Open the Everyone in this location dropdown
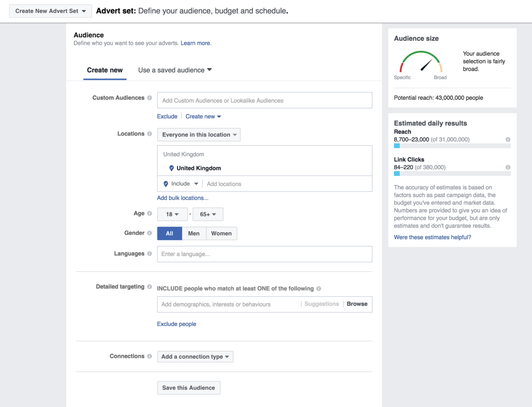Viewport: 532px width, 407px height. [198, 135]
